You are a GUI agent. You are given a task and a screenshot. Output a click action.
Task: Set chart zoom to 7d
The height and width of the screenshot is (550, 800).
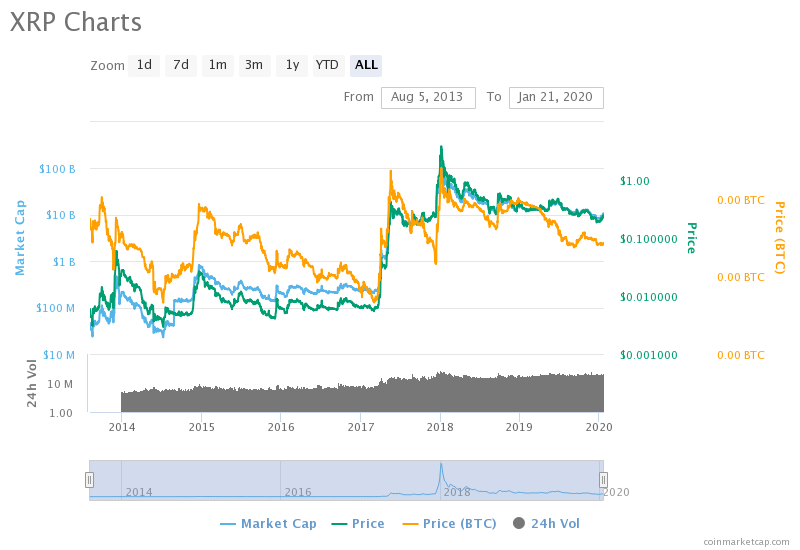tap(181, 65)
